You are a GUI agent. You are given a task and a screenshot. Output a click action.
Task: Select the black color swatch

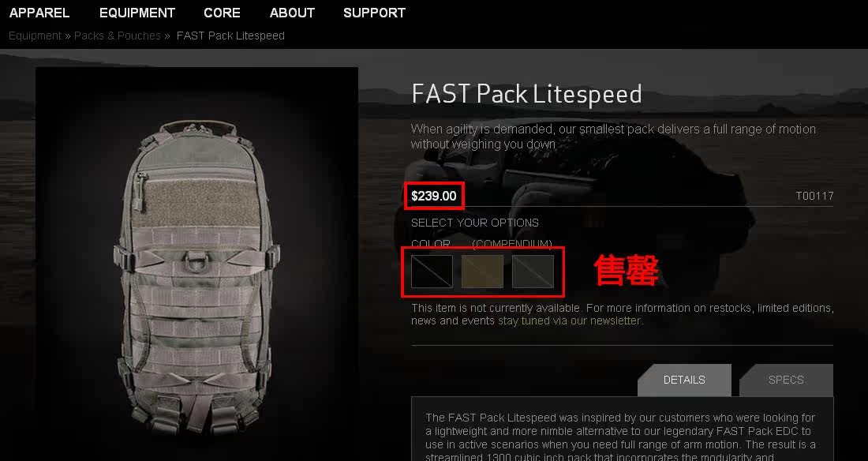(432, 272)
